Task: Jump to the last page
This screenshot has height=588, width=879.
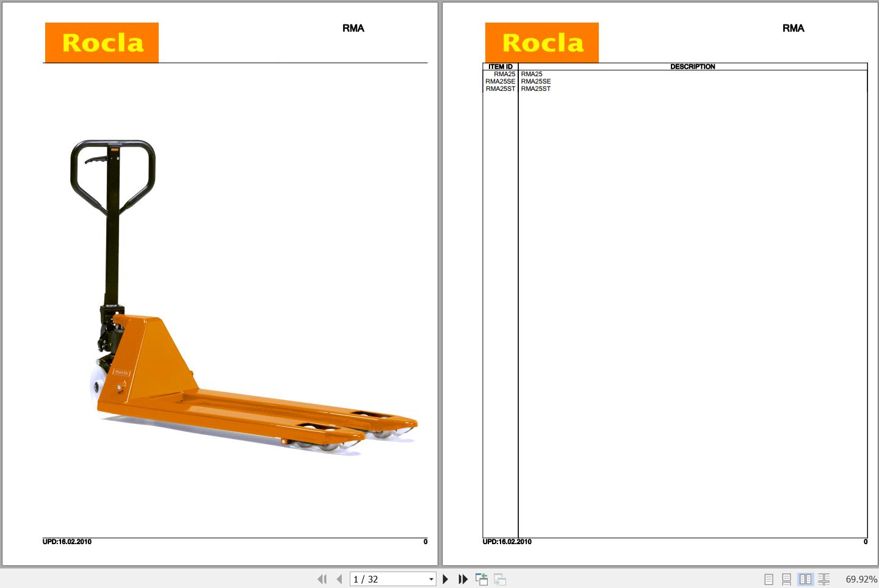Action: click(463, 579)
